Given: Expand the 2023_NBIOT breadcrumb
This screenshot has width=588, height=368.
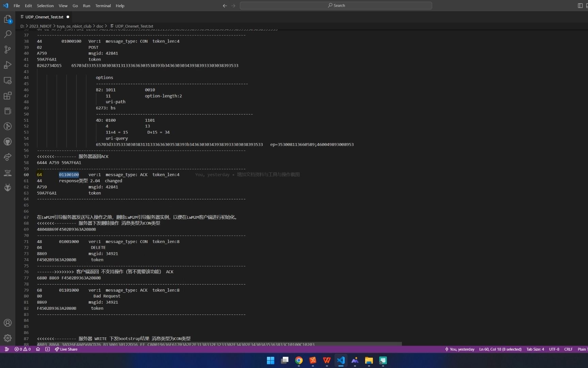Looking at the screenshot, I should click(x=40, y=26).
